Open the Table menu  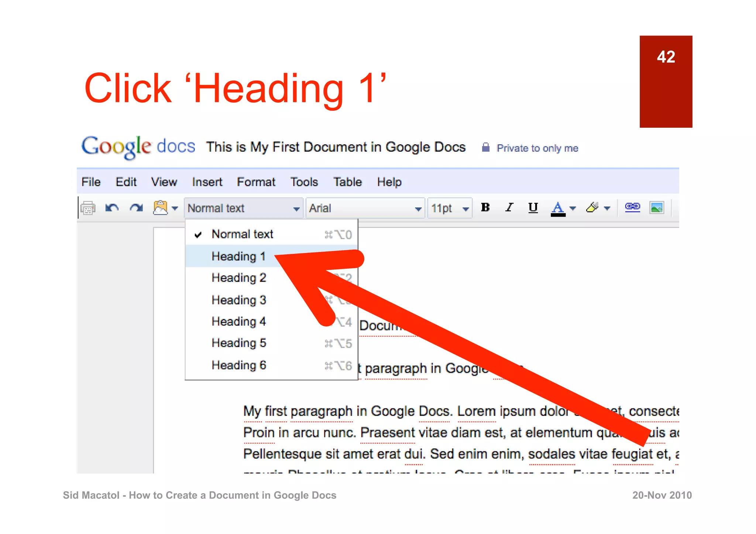pos(347,182)
